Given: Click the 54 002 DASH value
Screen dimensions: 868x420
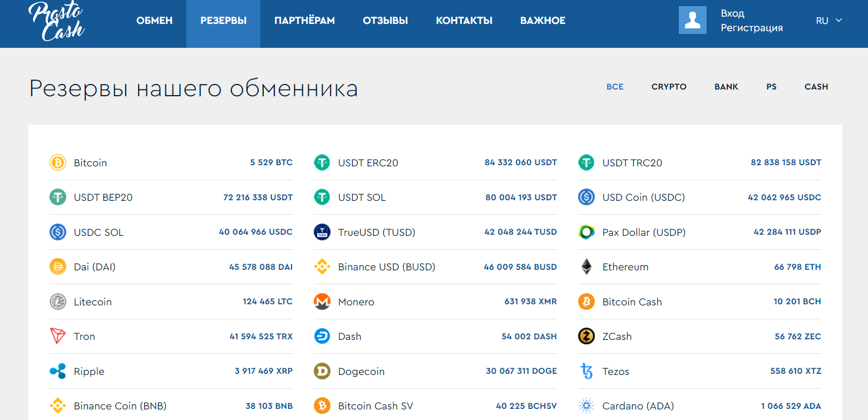Looking at the screenshot, I should (x=529, y=336).
